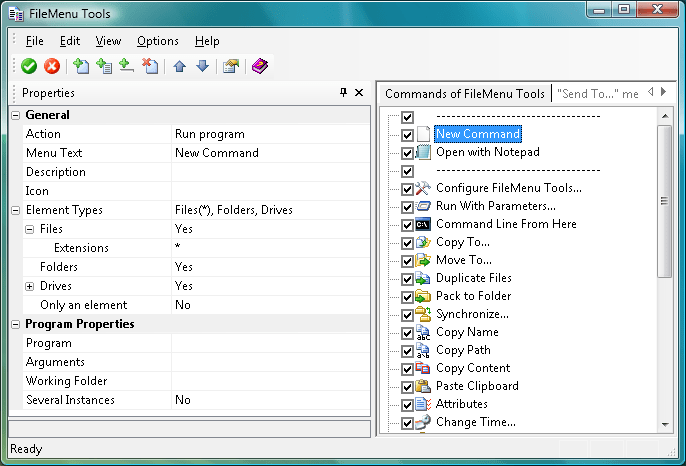This screenshot has width=686, height=466.
Task: Click the Copy Name icon
Action: (x=423, y=332)
